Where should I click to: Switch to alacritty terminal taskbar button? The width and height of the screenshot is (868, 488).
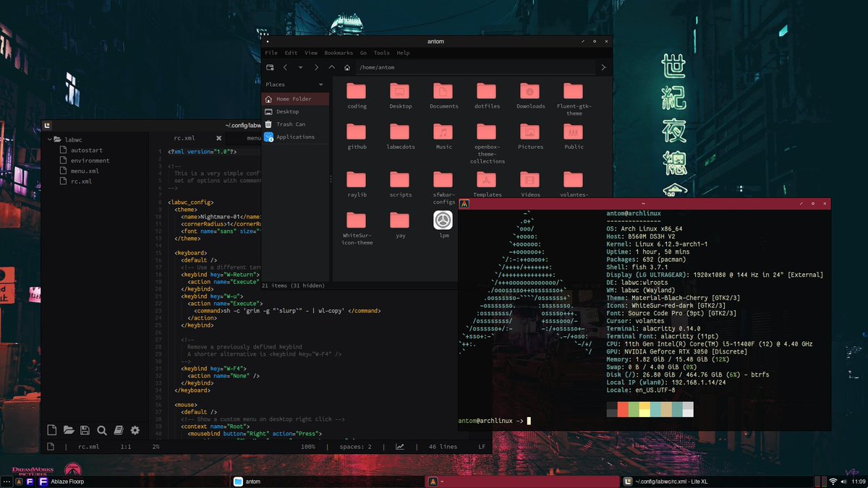click(522, 481)
